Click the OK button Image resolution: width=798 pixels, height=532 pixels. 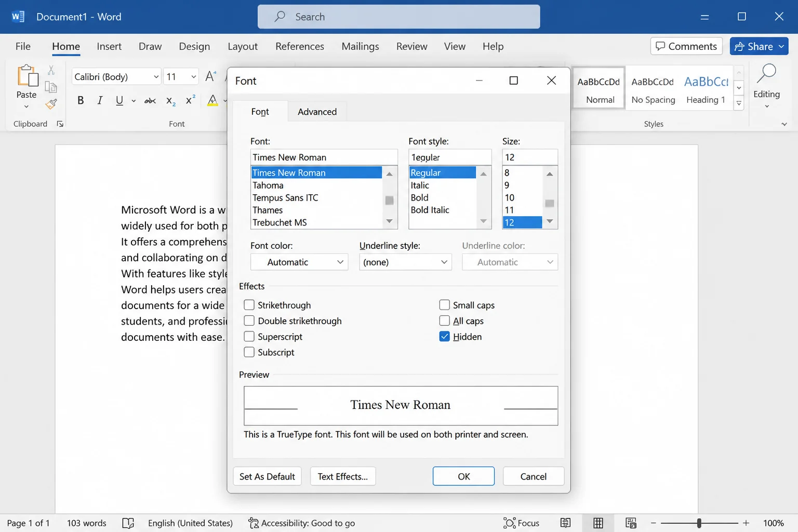tap(463, 476)
